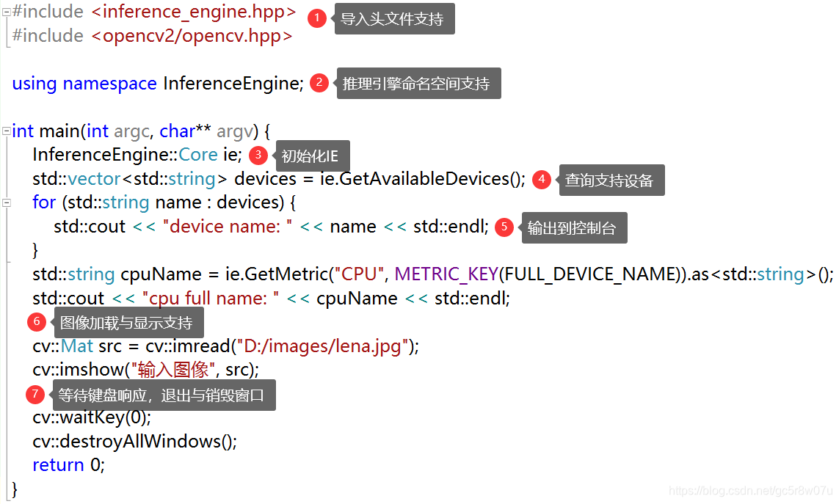Click marker 5 on the std::cout line
The image size is (839, 504).
click(504, 227)
